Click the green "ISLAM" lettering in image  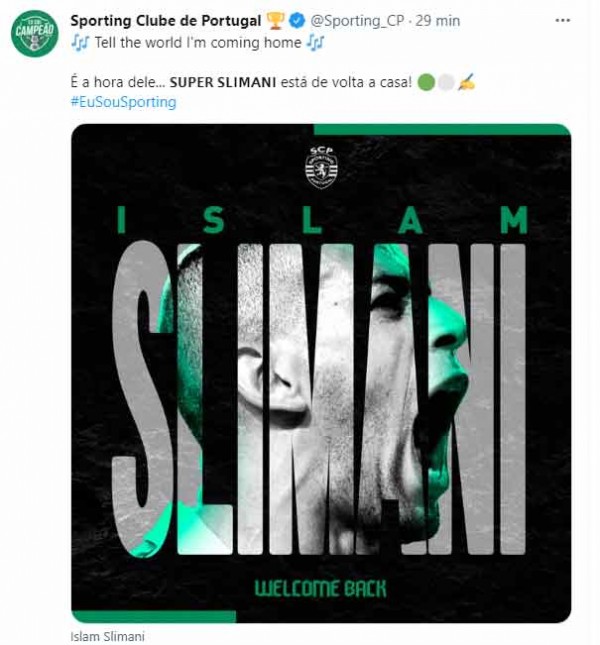pyautogui.click(x=321, y=220)
